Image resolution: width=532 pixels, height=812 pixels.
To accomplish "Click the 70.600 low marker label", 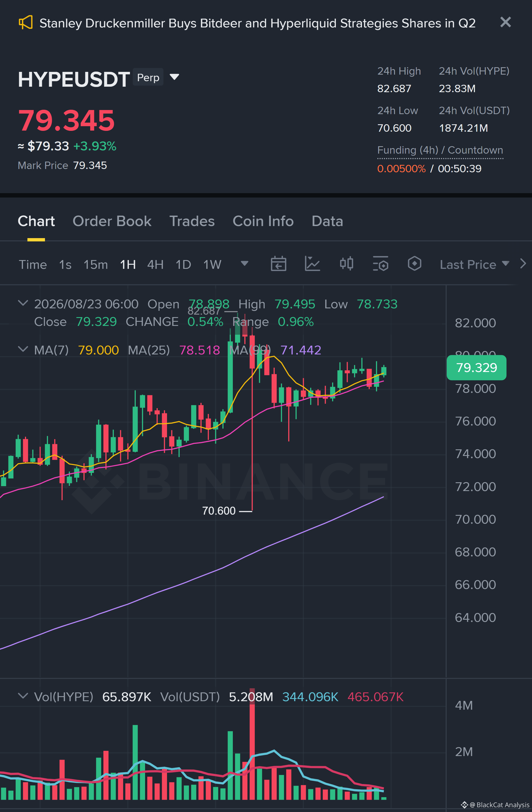I will tap(219, 511).
